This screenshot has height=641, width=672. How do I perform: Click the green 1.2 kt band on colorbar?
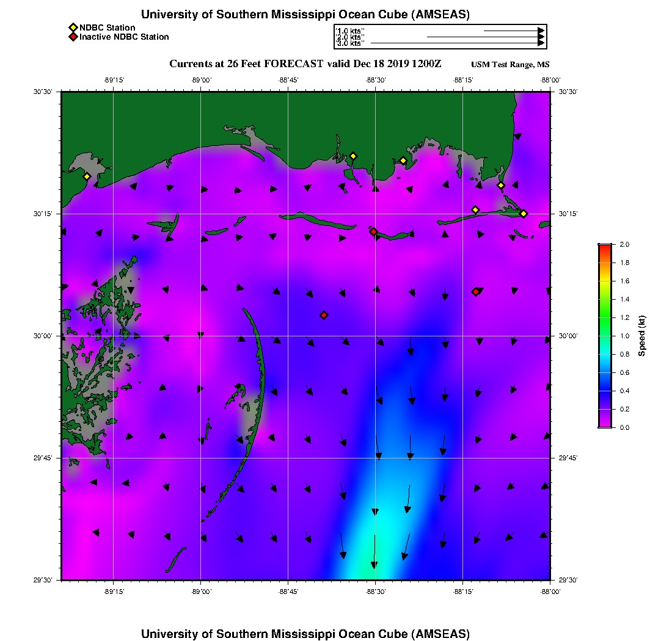point(604,317)
